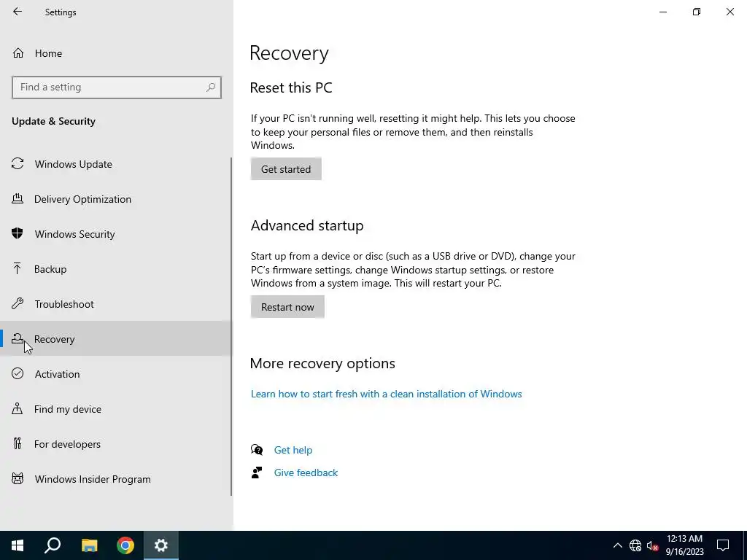The height and width of the screenshot is (560, 747).
Task: Click the Activation checkmark icon
Action: pos(18,374)
